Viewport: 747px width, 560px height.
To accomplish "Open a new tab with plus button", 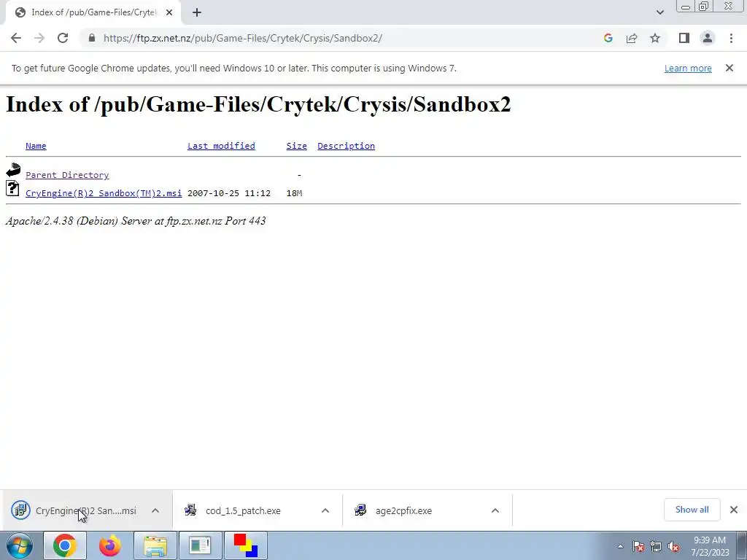I will coord(197,12).
